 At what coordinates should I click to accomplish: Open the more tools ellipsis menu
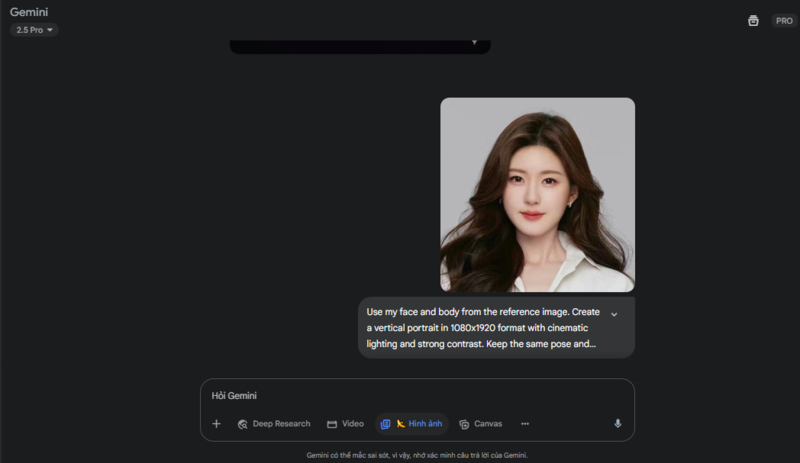click(x=525, y=424)
